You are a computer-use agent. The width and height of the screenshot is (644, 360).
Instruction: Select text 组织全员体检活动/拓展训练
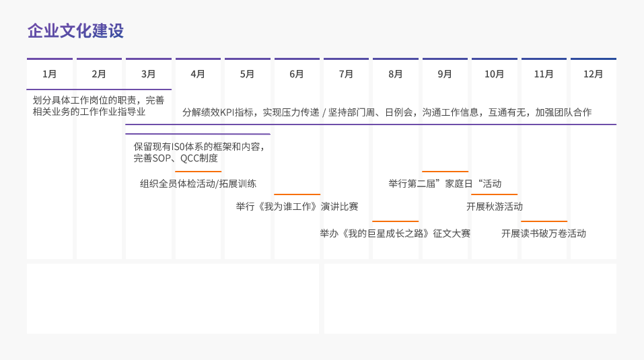pyautogui.click(x=198, y=184)
